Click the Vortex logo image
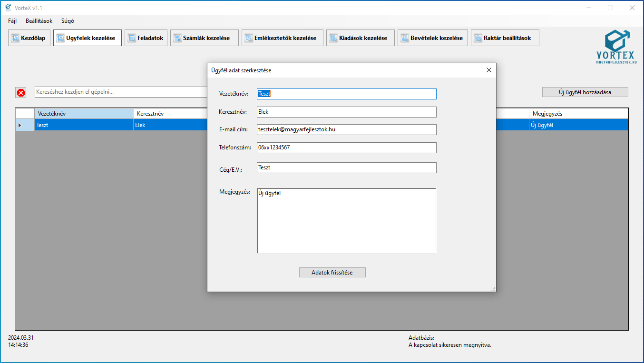The width and height of the screenshot is (644, 363). click(x=616, y=47)
